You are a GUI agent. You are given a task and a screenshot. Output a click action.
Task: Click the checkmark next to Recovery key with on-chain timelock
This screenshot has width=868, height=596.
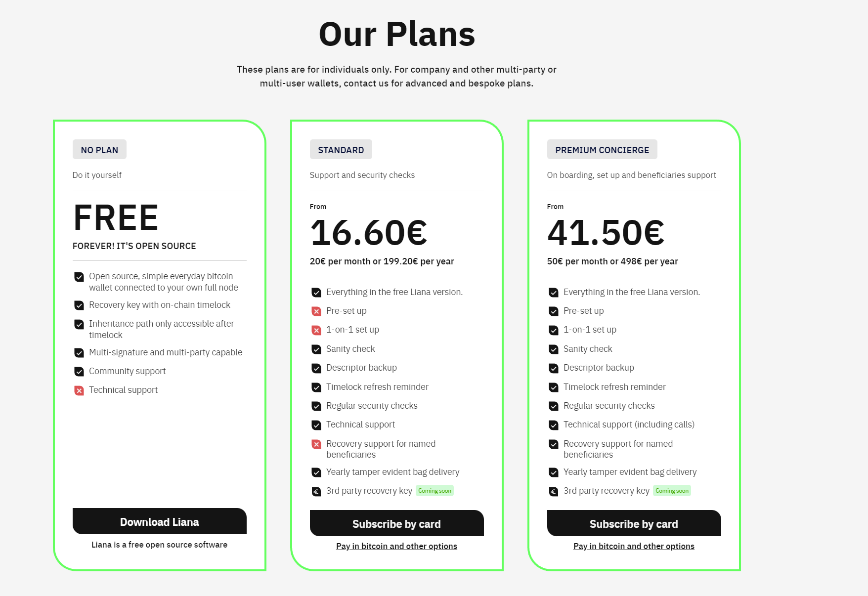79,305
